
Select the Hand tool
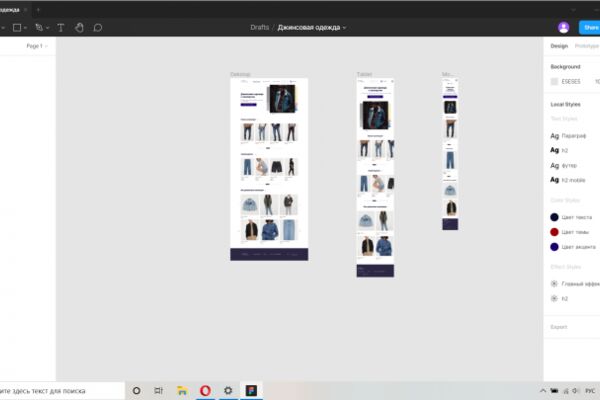tap(79, 28)
